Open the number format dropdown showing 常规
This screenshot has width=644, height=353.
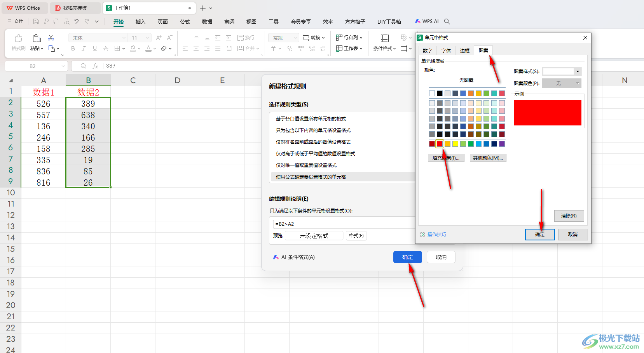(284, 38)
